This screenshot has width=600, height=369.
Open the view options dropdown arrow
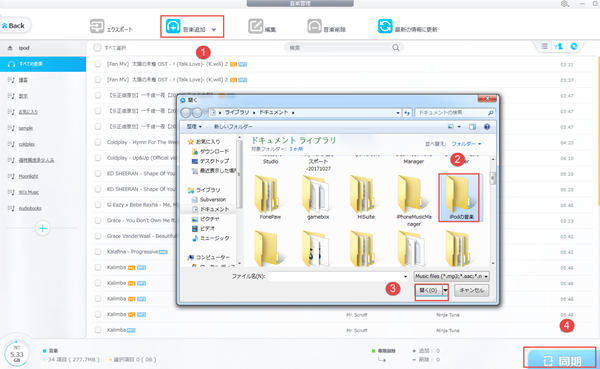[x=459, y=127]
